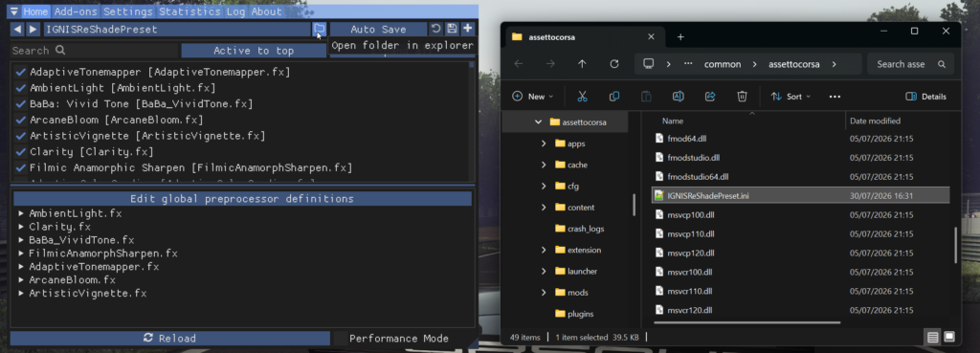Click Active to top button
Screen dimensions: 980x353
[x=254, y=51]
